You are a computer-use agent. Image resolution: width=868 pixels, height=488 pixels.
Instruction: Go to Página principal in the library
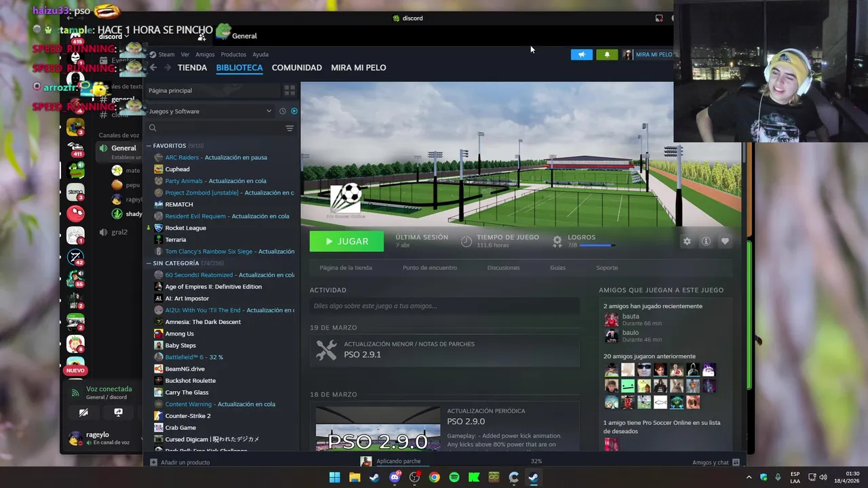pos(213,90)
